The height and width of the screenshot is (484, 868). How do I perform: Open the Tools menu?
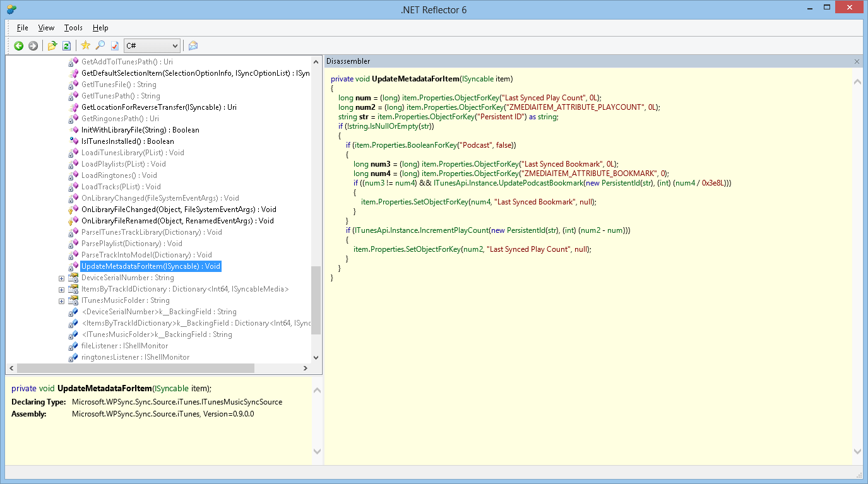[x=73, y=28]
